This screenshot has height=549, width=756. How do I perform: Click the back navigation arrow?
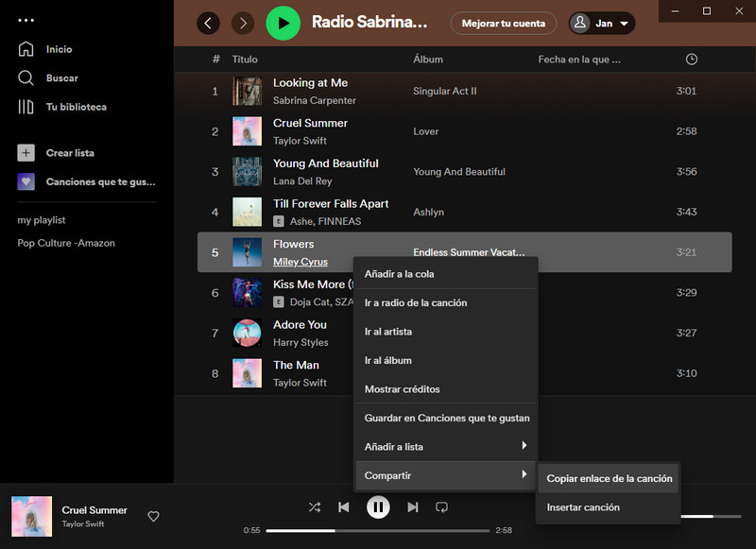pyautogui.click(x=208, y=23)
